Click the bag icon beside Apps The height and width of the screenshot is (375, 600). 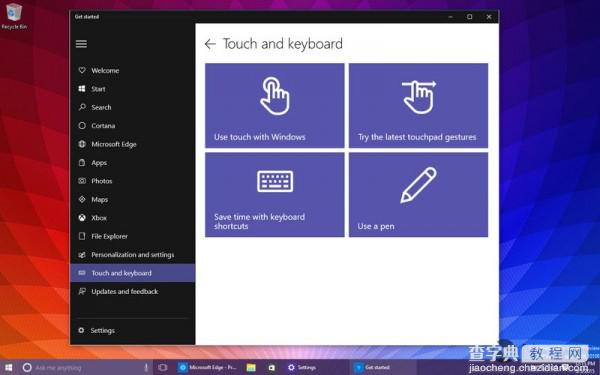pos(82,162)
